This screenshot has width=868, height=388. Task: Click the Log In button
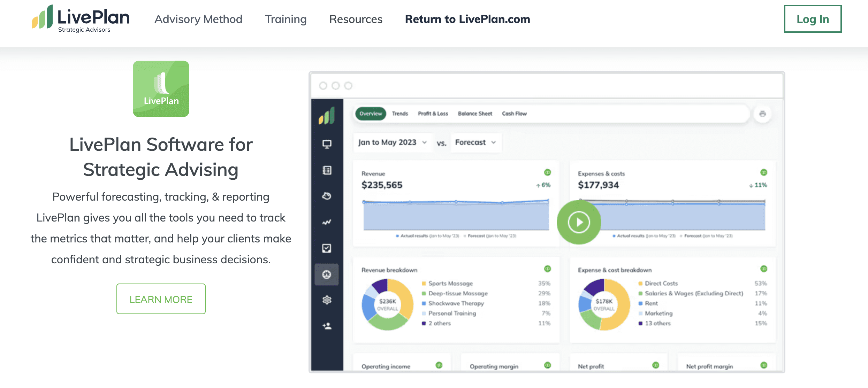coord(813,19)
